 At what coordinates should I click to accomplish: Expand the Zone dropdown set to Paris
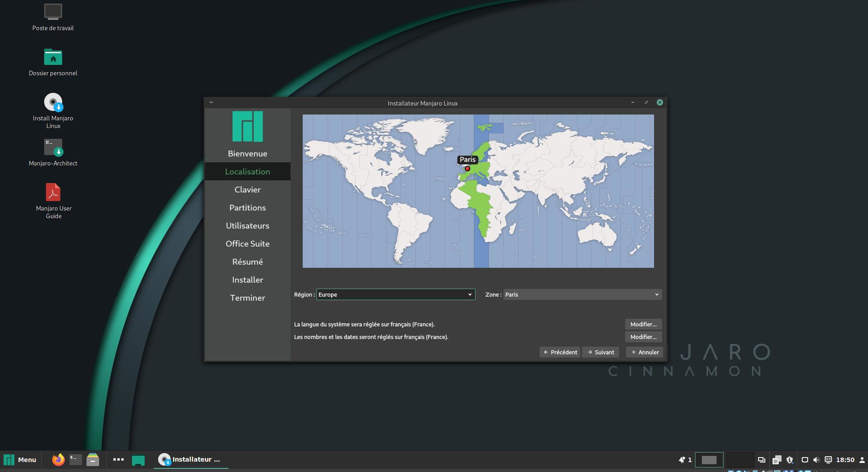582,294
